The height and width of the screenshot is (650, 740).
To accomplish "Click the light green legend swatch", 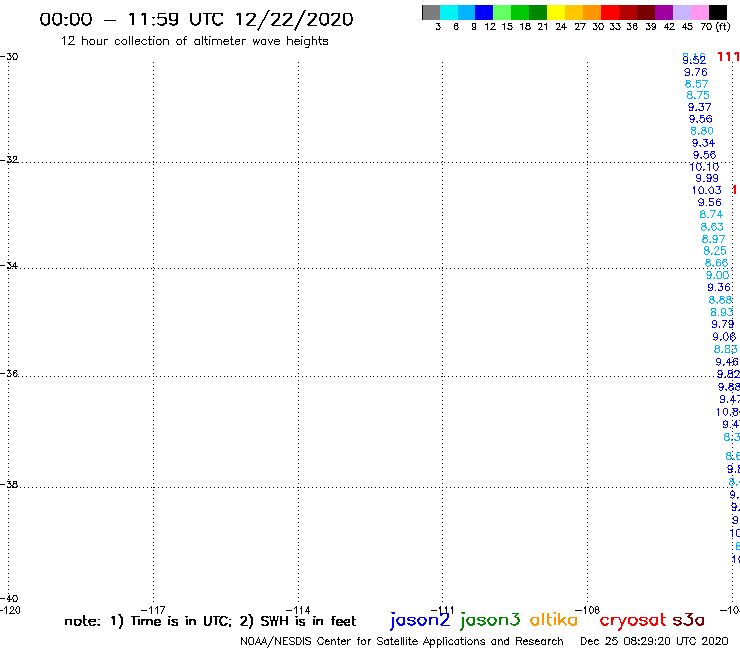I will tap(502, 12).
